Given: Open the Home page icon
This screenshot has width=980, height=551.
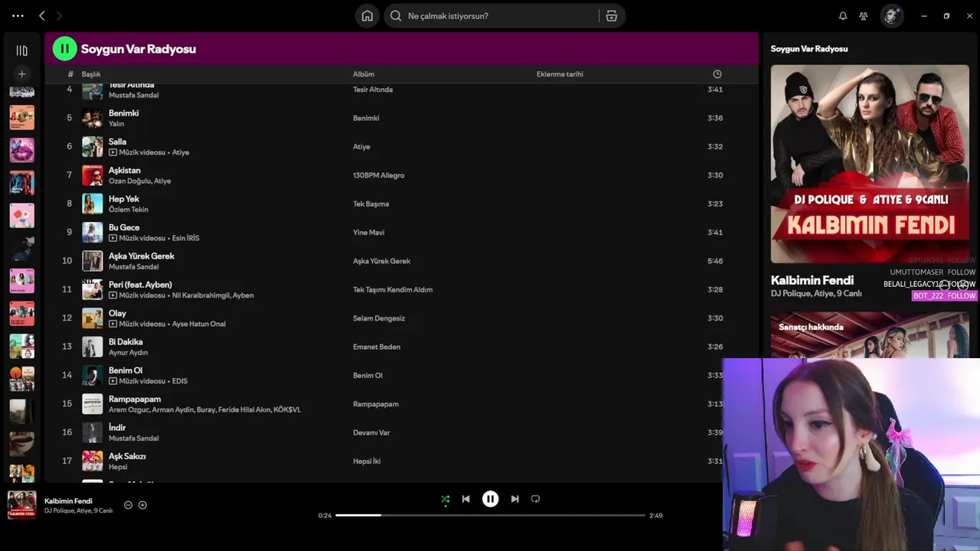Looking at the screenshot, I should [x=367, y=16].
